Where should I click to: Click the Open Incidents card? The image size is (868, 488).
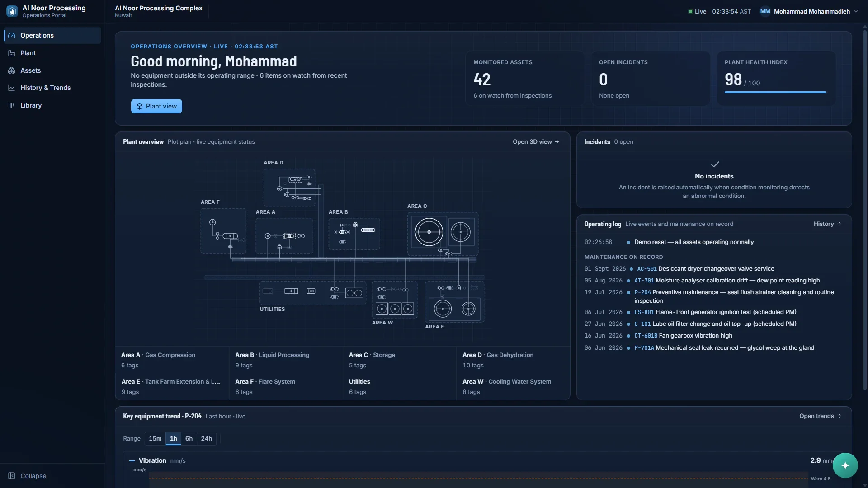point(651,79)
